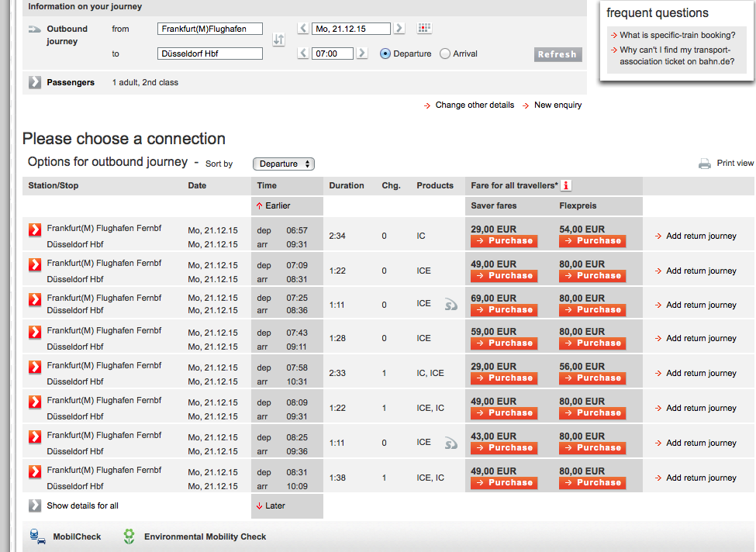
Task: Expand details of the 07:58 connection
Action: [x=35, y=367]
